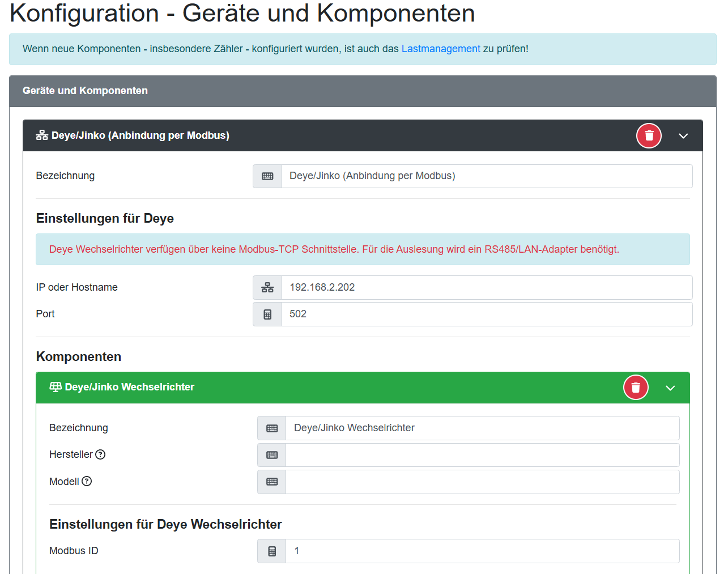Click the network icon beside IP oder Hostname
This screenshot has width=728, height=574.
pos(267,287)
